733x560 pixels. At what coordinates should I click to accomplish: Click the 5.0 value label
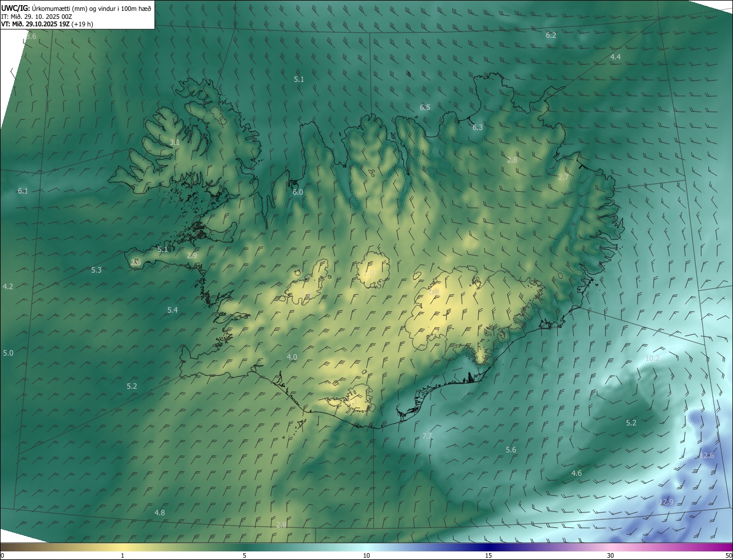click(8, 353)
